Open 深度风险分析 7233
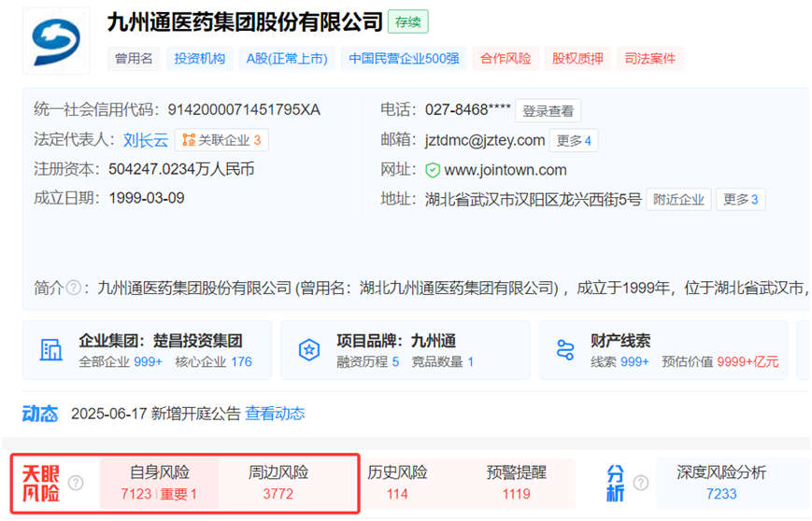812x521 pixels. click(721, 484)
